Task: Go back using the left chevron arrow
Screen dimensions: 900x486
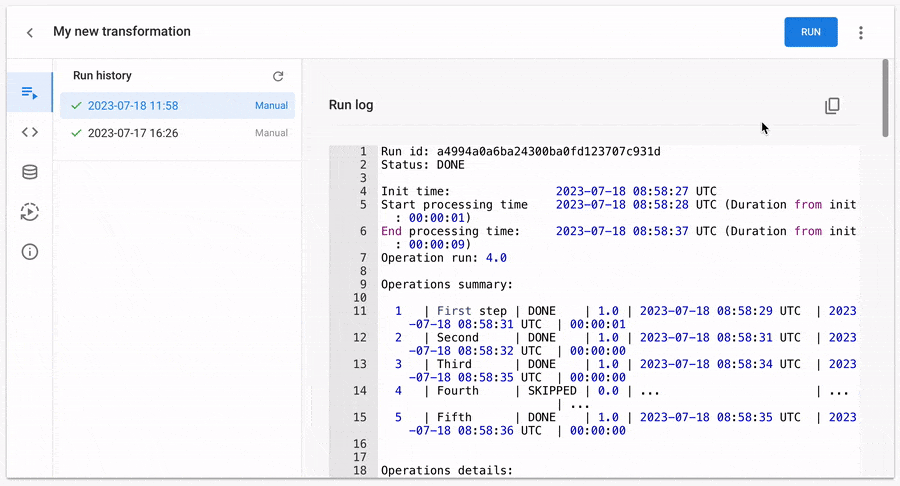Action: (x=30, y=33)
